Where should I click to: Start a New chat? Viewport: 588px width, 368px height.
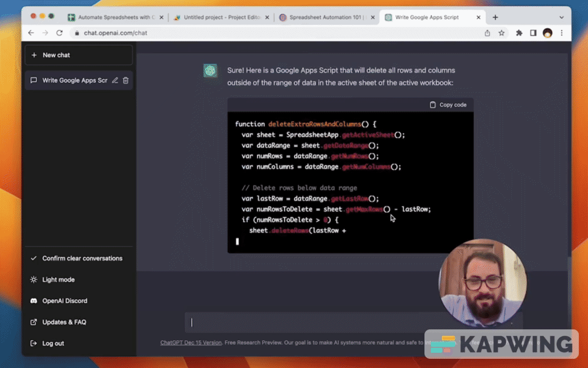click(x=79, y=55)
